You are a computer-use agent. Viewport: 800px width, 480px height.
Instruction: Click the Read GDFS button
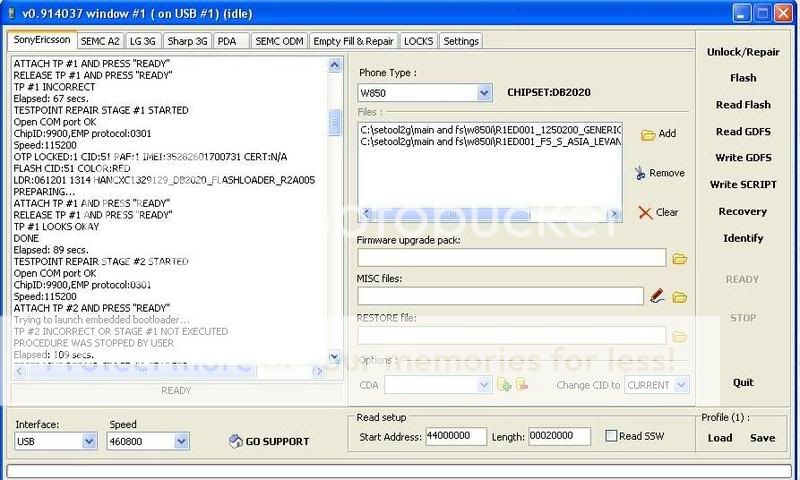tap(742, 132)
